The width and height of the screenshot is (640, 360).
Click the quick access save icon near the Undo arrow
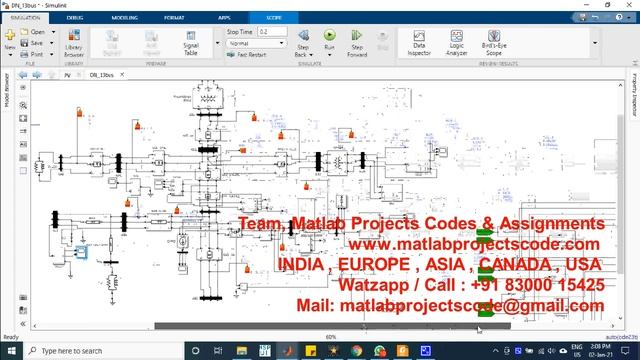point(582,17)
